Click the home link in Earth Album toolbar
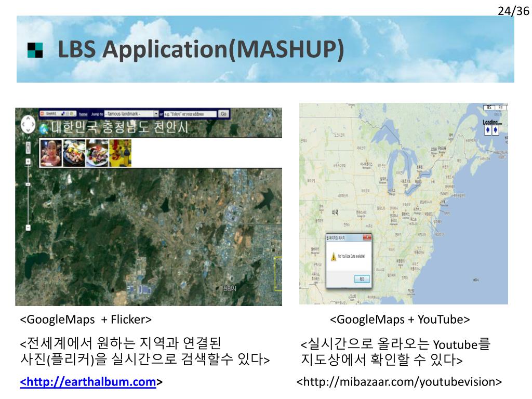The height and width of the screenshot is (399, 532). tap(83, 114)
